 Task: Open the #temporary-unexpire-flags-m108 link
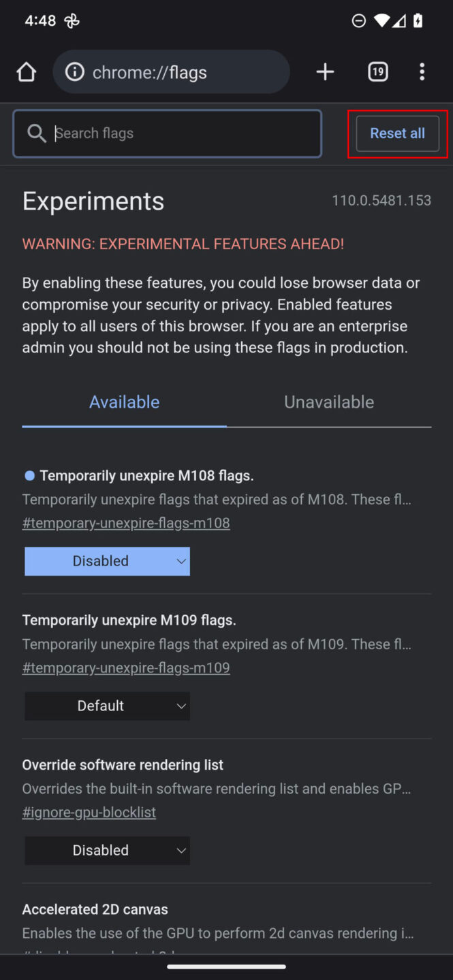126,523
